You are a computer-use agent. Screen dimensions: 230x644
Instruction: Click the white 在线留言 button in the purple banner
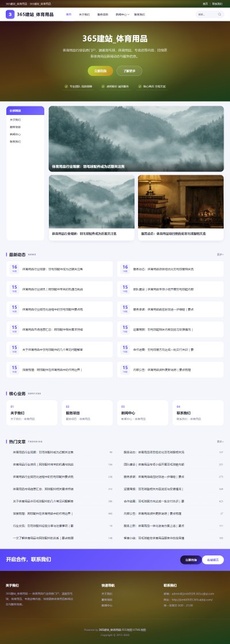pyautogui.click(x=213, y=560)
